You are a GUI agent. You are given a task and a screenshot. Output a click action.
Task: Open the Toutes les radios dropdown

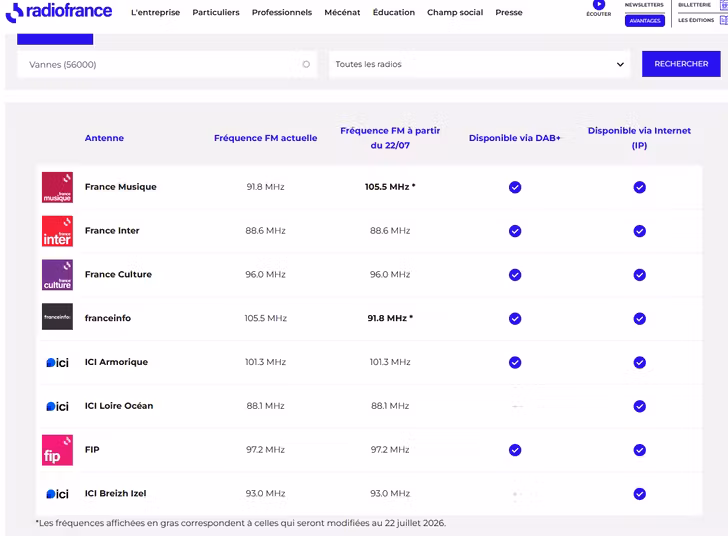point(479,64)
